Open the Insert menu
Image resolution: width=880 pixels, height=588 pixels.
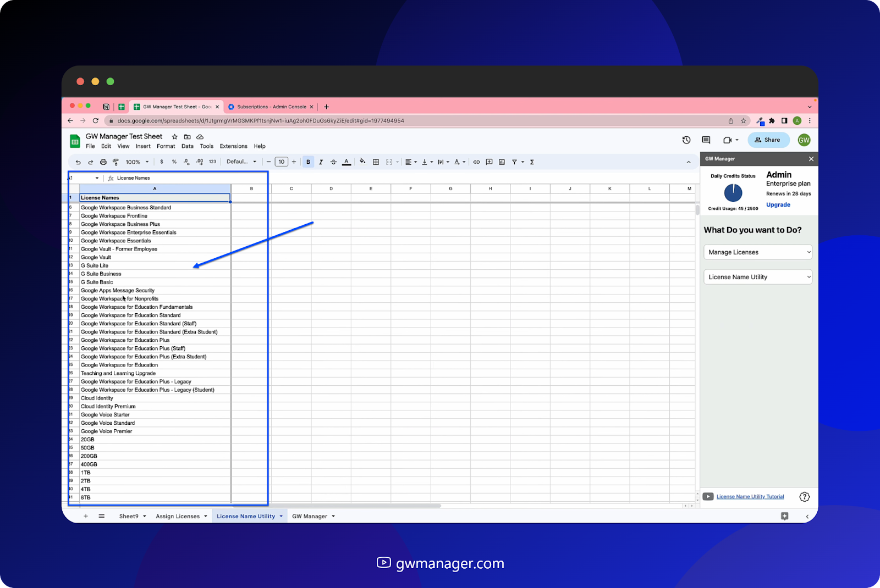coord(143,146)
